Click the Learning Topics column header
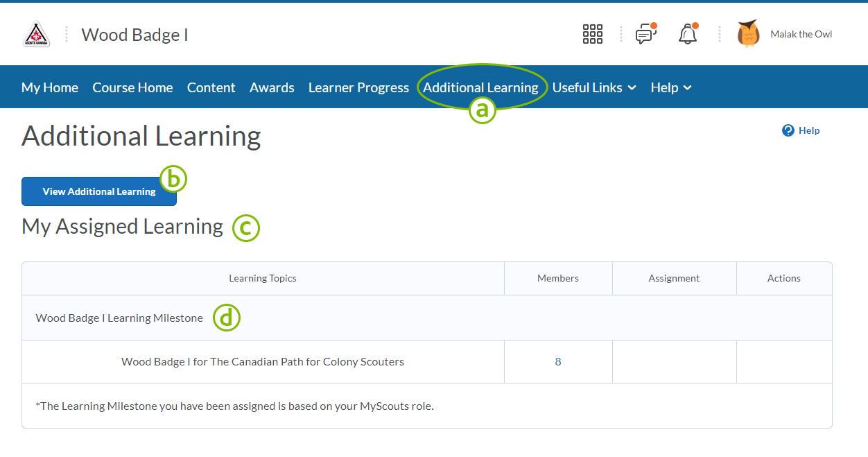 click(263, 278)
